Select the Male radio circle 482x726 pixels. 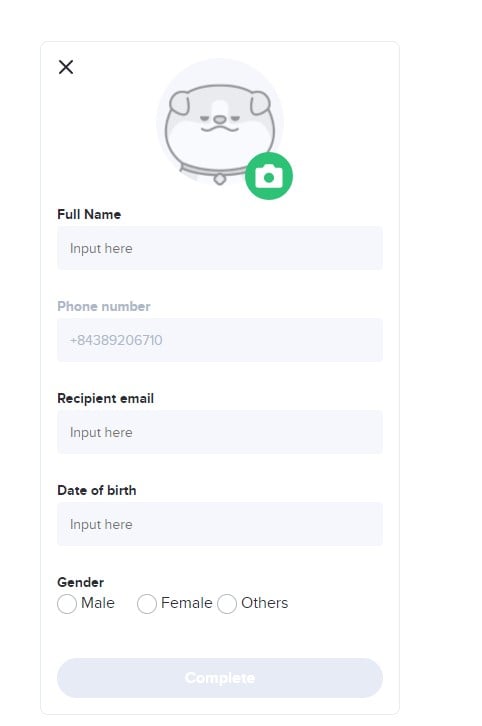point(67,604)
